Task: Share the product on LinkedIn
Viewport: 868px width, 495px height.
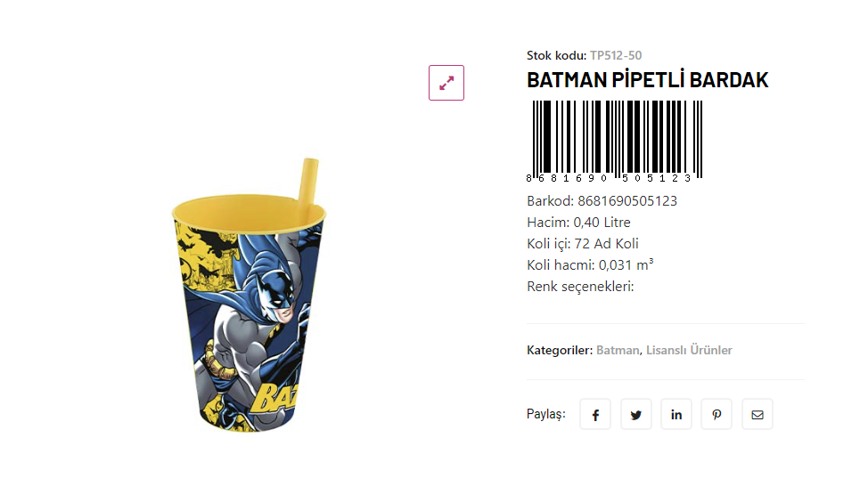Action: pyautogui.click(x=676, y=415)
